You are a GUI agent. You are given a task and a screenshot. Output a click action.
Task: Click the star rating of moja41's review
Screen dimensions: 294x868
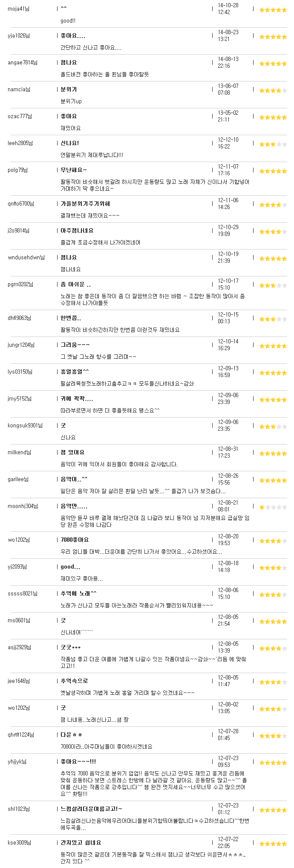pyautogui.click(x=273, y=10)
